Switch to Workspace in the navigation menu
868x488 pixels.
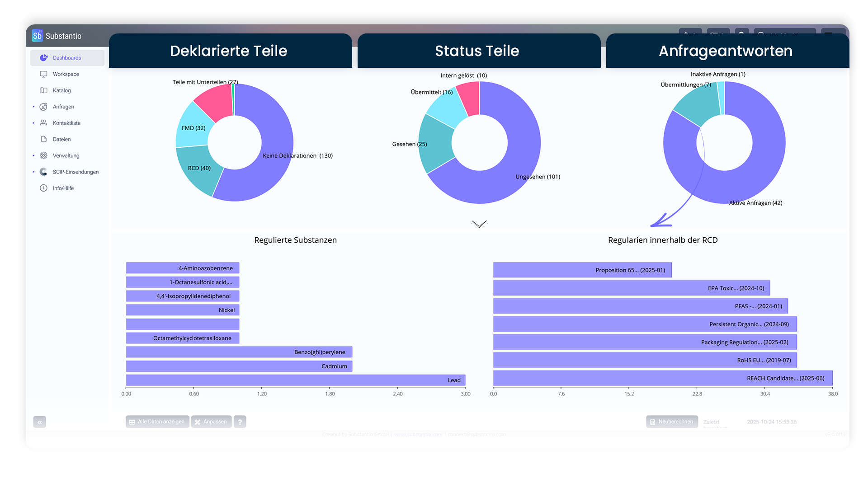tap(66, 74)
